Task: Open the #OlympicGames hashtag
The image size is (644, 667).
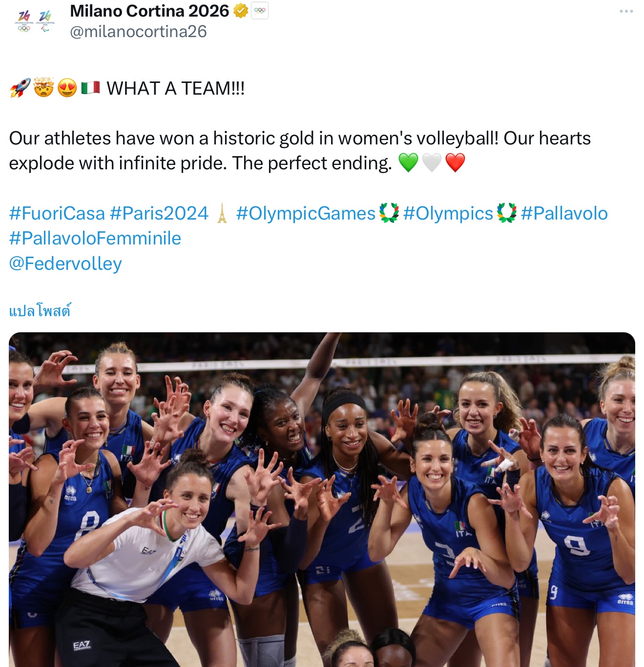Action: (306, 213)
